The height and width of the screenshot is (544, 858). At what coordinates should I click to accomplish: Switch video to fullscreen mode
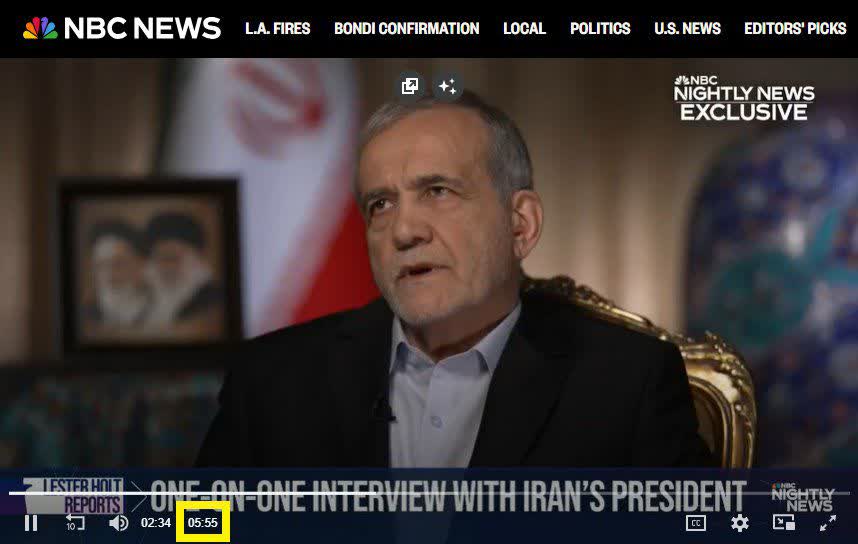(x=827, y=523)
